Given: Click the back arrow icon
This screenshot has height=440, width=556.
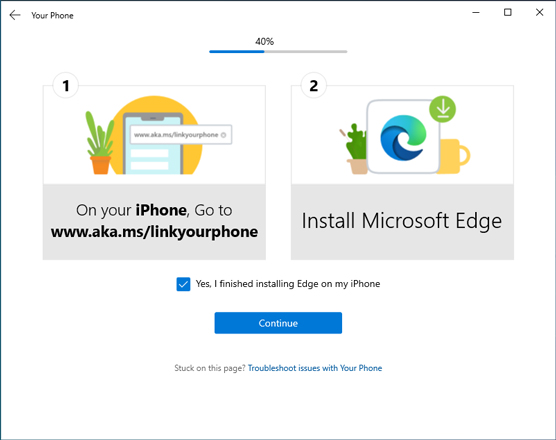Looking at the screenshot, I should click(x=15, y=15).
